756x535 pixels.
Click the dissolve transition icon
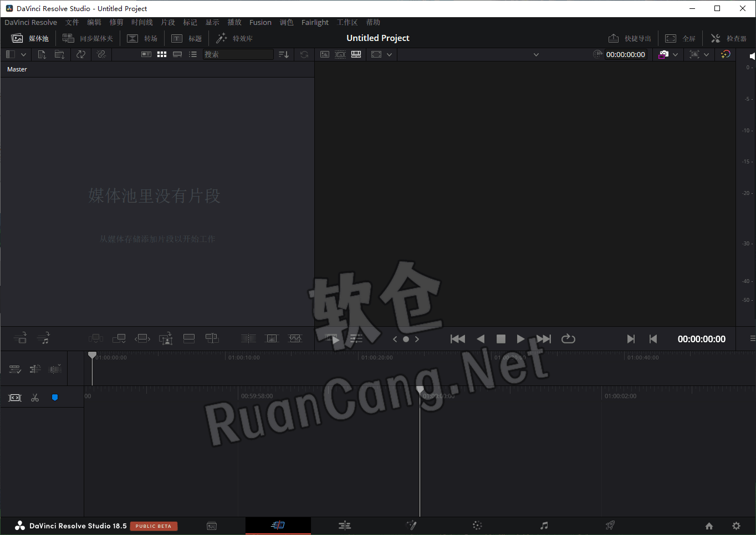(272, 338)
